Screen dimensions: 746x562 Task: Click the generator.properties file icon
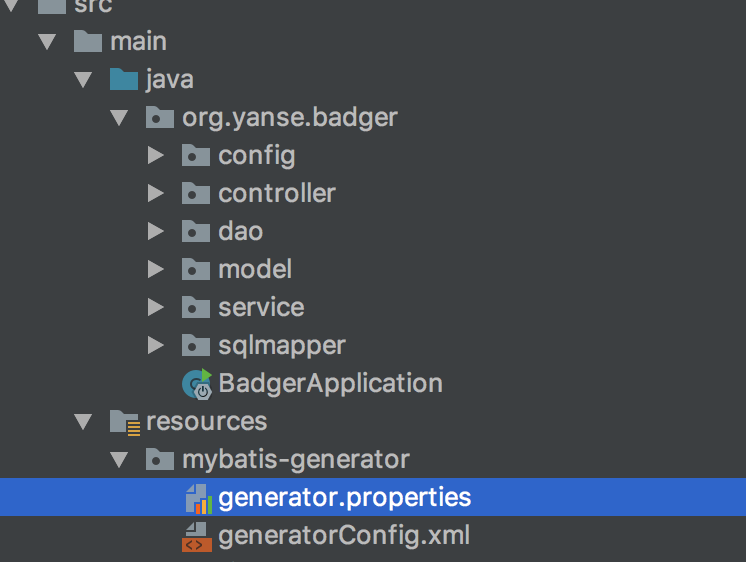[196, 497]
